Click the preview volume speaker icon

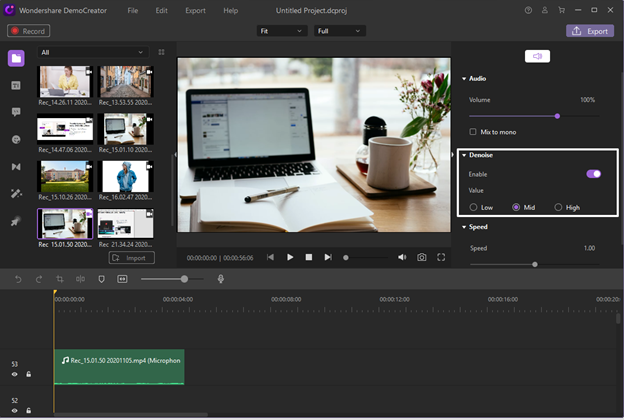pos(402,257)
